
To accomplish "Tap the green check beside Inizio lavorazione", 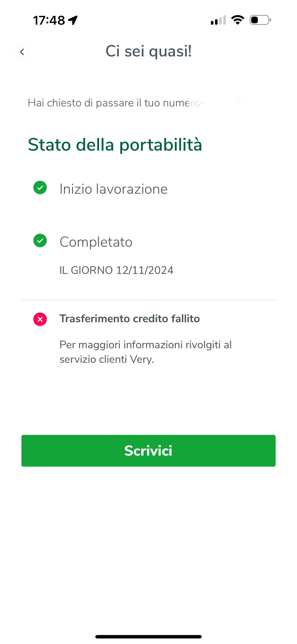I will pos(40,187).
